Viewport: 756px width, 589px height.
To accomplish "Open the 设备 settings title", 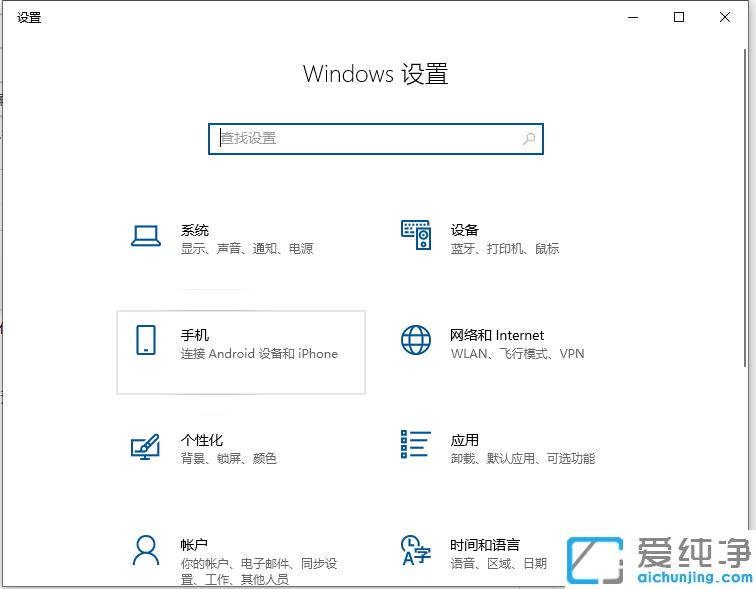I will (464, 230).
